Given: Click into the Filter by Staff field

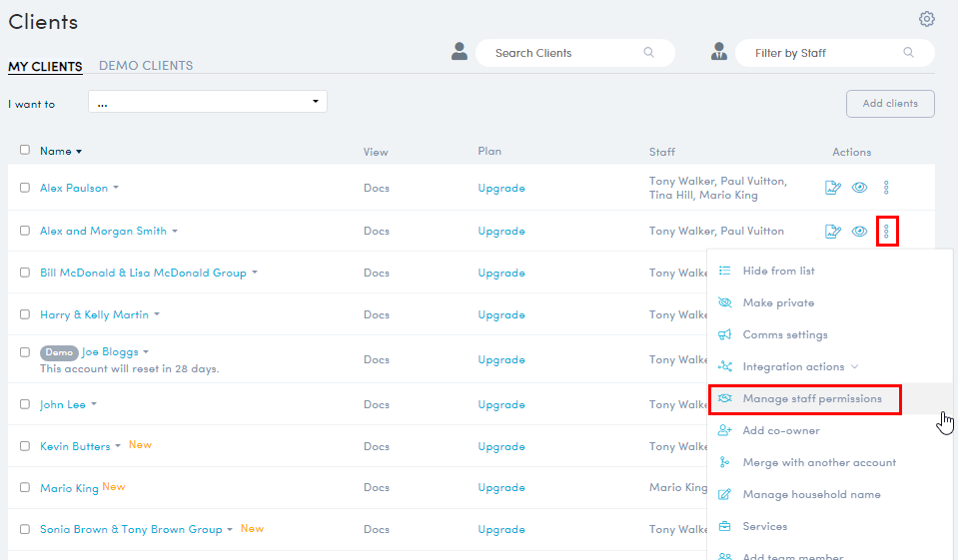Looking at the screenshot, I should [x=824, y=53].
